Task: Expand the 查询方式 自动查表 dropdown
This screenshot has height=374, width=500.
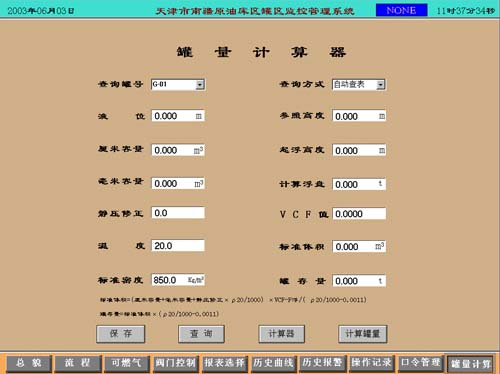Action: (359, 84)
